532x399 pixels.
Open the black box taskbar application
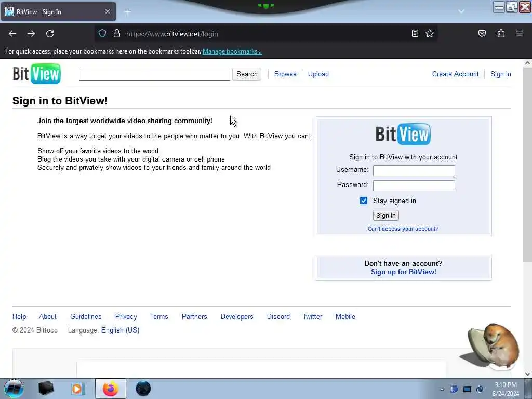[46, 389]
